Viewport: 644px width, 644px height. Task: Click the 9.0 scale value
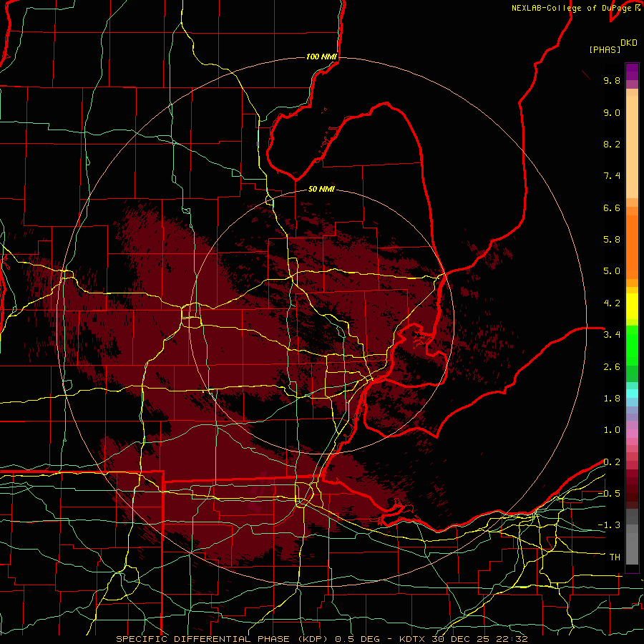click(x=612, y=112)
